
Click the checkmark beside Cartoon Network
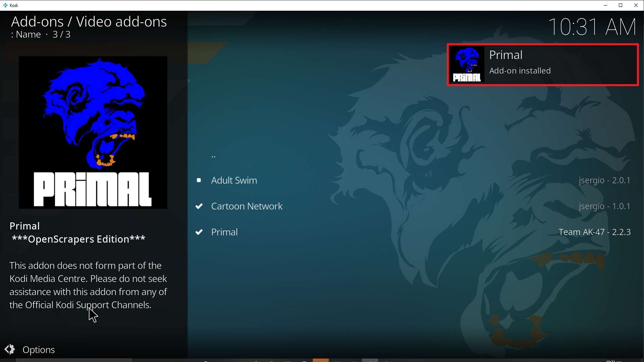199,206
